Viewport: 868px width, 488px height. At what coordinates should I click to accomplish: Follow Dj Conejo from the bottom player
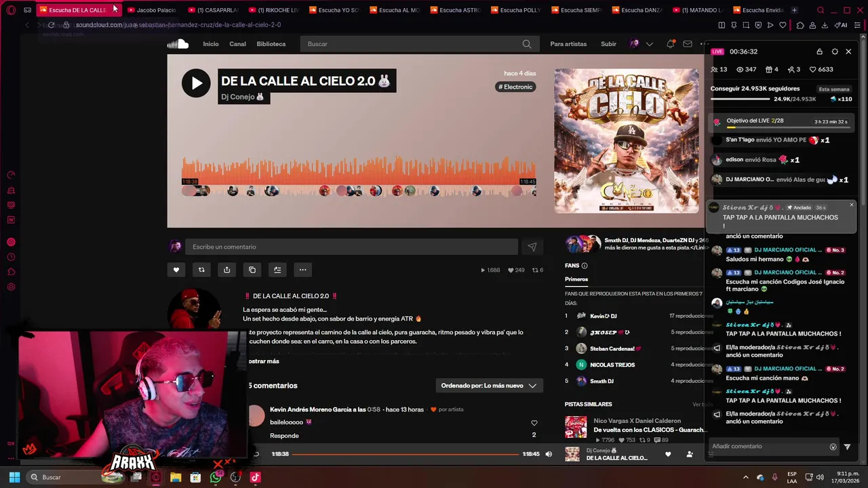[x=690, y=454]
